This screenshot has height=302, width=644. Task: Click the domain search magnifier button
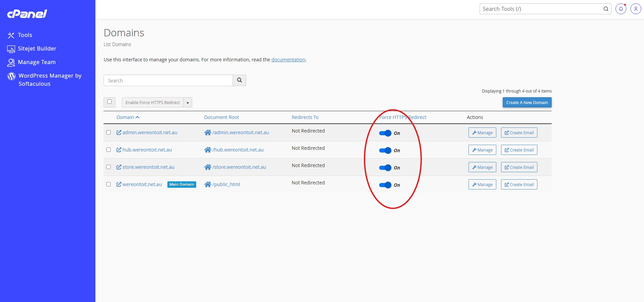click(x=239, y=80)
